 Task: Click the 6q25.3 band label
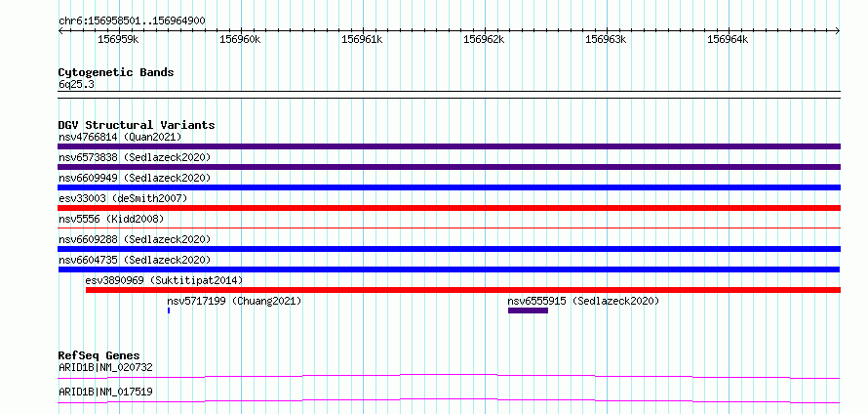click(76, 84)
